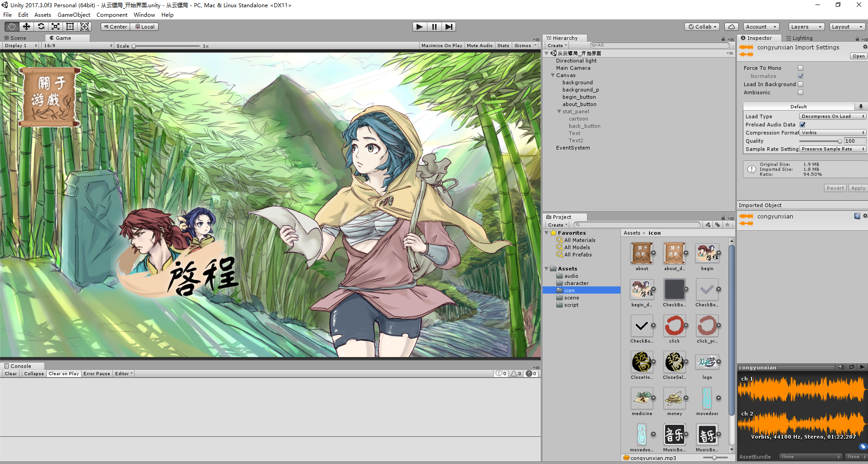The height and width of the screenshot is (464, 868).
Task: Select the begin asset thumbnail
Action: (707, 253)
